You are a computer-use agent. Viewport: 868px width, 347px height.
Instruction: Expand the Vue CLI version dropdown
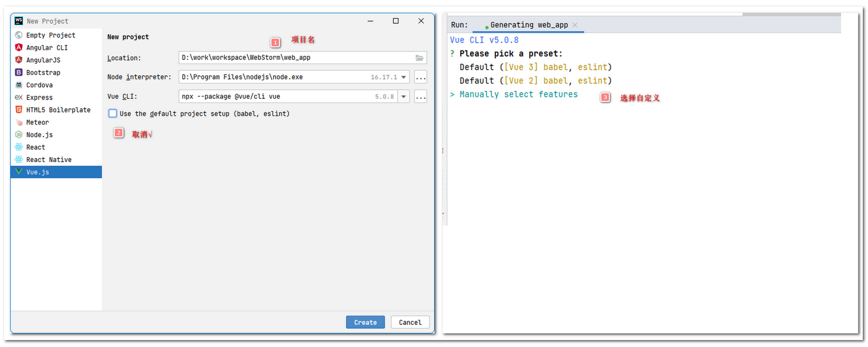coord(403,97)
